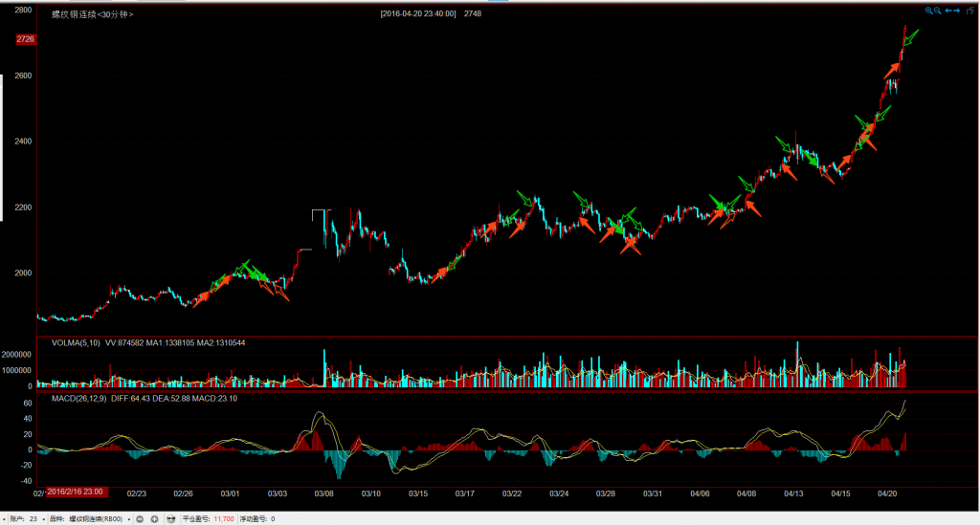The height and width of the screenshot is (525, 980).
Task: Click the 螺纹钢连续<30分钟> chart title
Action: coord(92,14)
